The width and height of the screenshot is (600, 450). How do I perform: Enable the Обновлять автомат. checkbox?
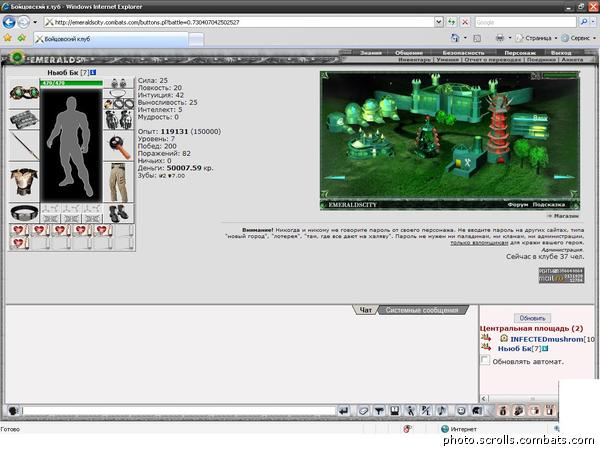(x=485, y=360)
